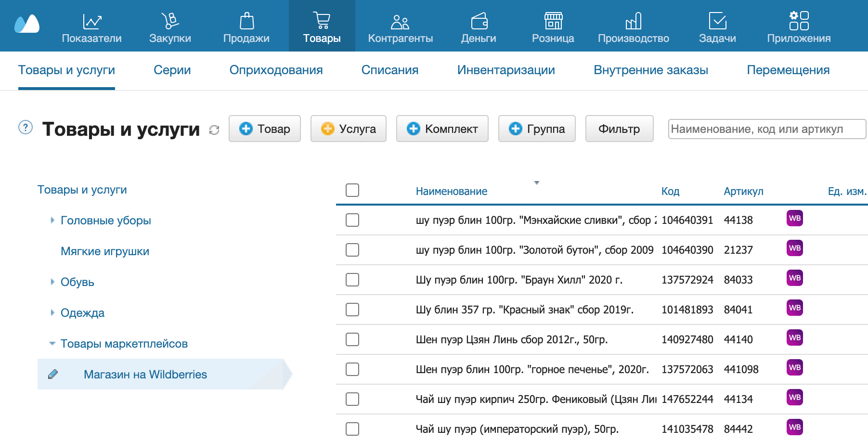The height and width of the screenshot is (441, 868).
Task: Click the Приложения apps icon
Action: point(798,20)
